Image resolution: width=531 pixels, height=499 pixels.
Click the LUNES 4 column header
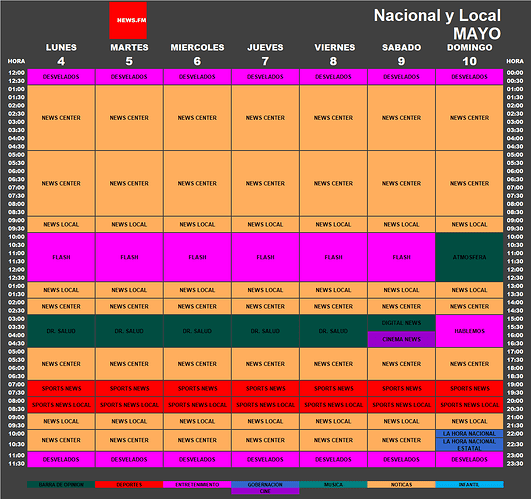pyautogui.click(x=61, y=54)
